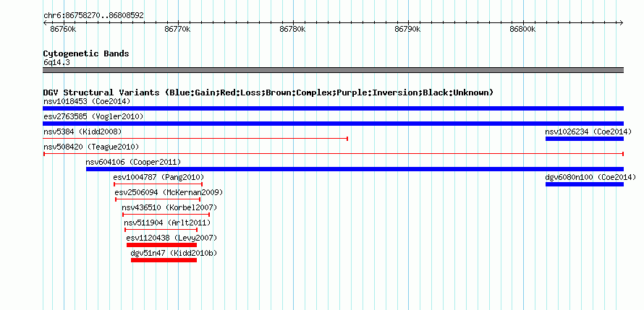Select the blue dgv6080n100 gain bar

pos(585,184)
